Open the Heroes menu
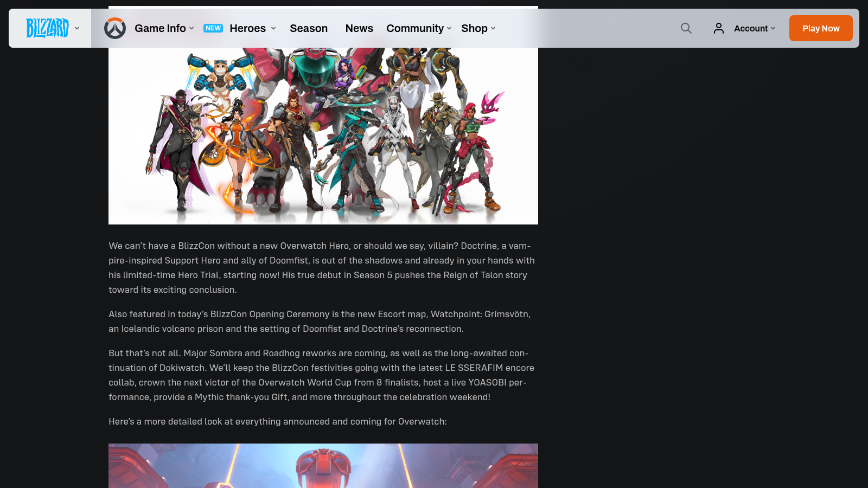 pos(247,28)
